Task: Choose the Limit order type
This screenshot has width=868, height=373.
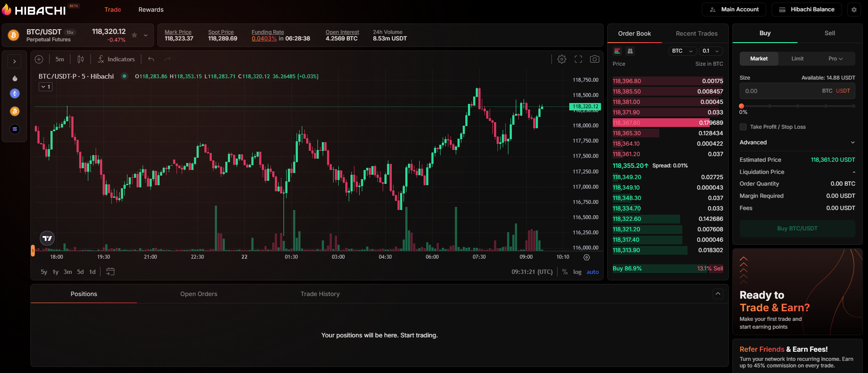Action: [797, 59]
